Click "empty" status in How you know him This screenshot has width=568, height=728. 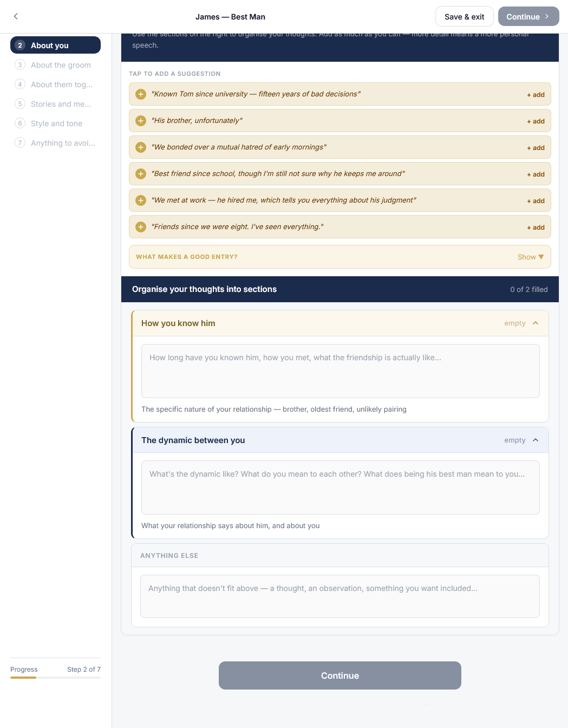(515, 323)
